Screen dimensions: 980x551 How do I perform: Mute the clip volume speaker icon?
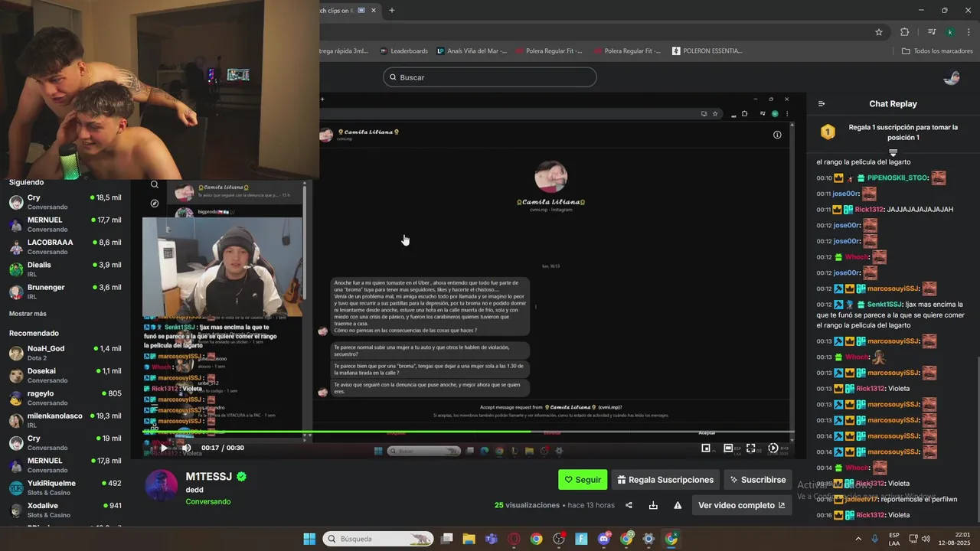coord(185,448)
